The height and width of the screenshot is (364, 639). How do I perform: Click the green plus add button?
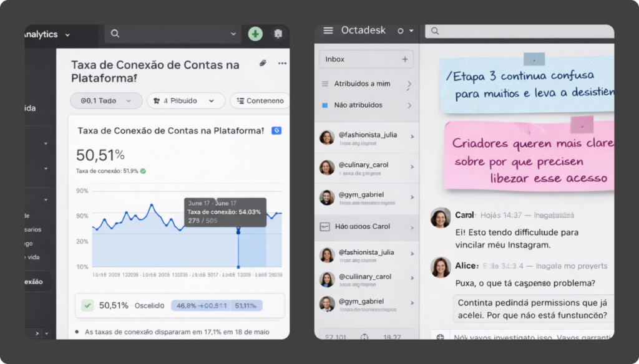point(255,34)
